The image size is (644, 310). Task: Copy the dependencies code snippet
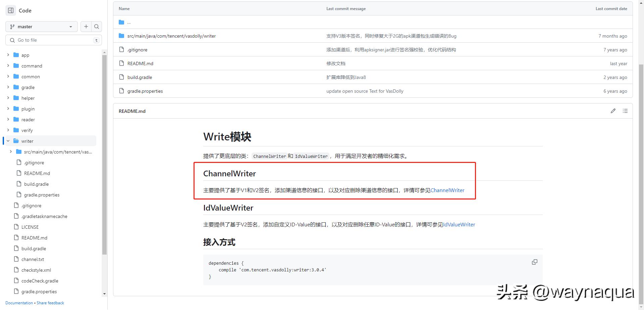(535, 262)
